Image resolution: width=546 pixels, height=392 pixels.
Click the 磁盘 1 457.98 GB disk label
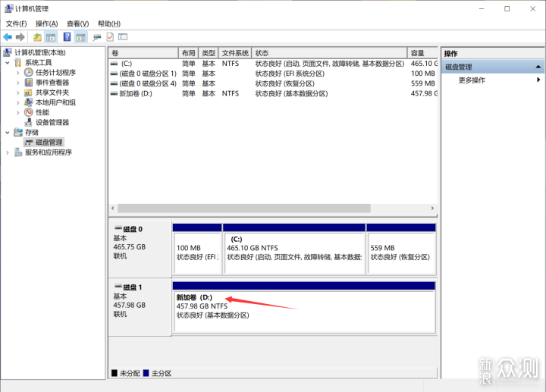click(x=140, y=307)
